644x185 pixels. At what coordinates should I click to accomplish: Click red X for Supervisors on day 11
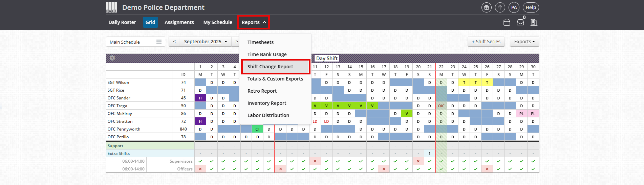(315, 161)
